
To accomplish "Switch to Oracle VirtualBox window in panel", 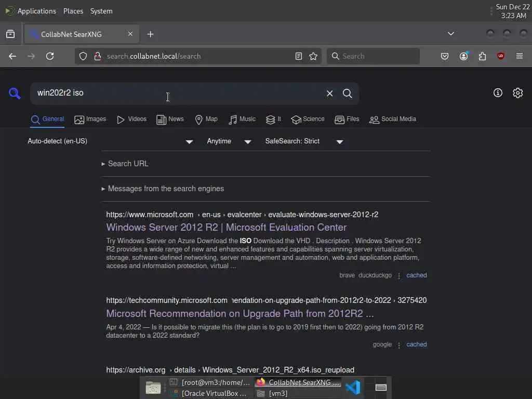I will pyautogui.click(x=210, y=394).
